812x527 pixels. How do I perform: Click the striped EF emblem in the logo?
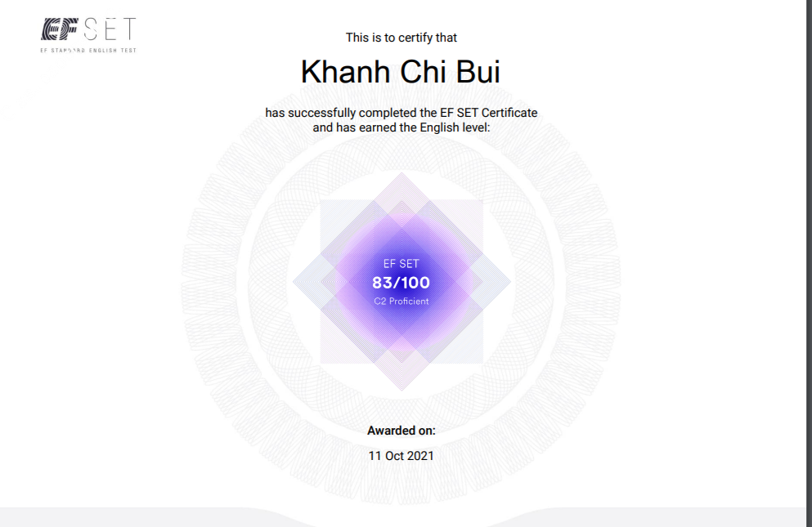pyautogui.click(x=58, y=30)
